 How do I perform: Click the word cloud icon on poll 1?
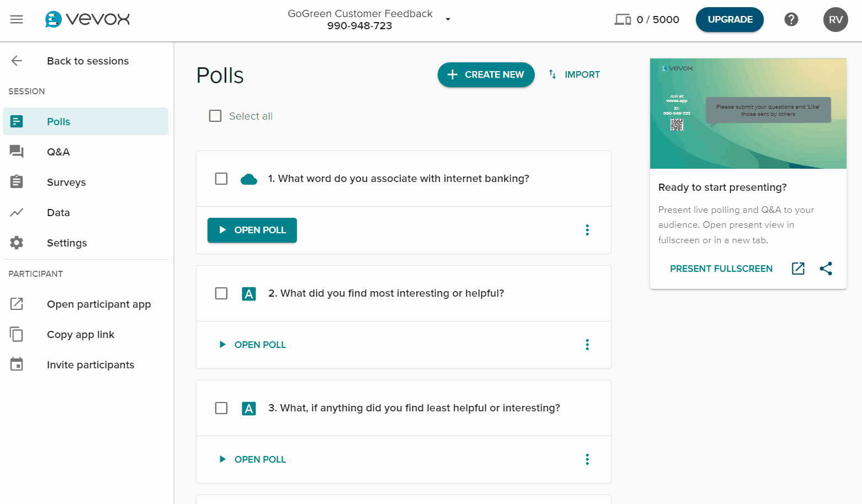pos(249,179)
